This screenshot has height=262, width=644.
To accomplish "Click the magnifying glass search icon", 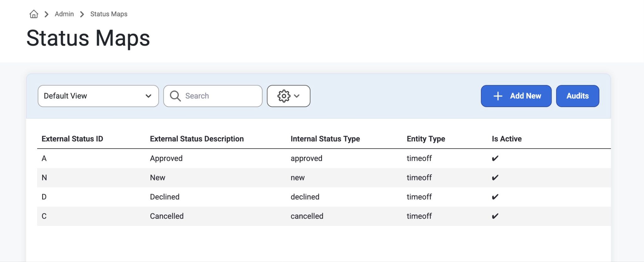I will tap(175, 96).
